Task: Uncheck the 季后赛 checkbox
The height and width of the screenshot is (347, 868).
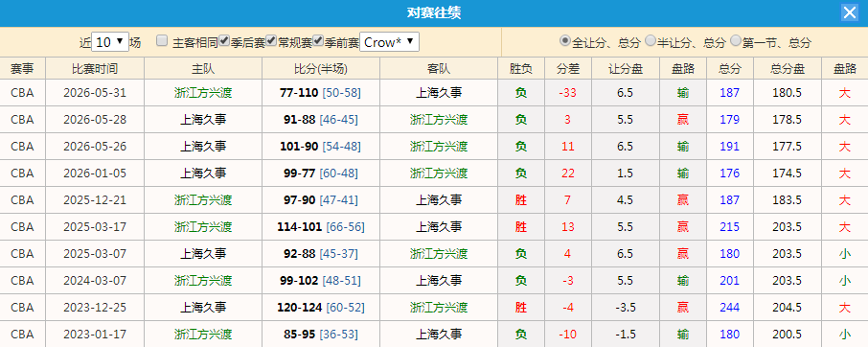Action: [x=224, y=40]
